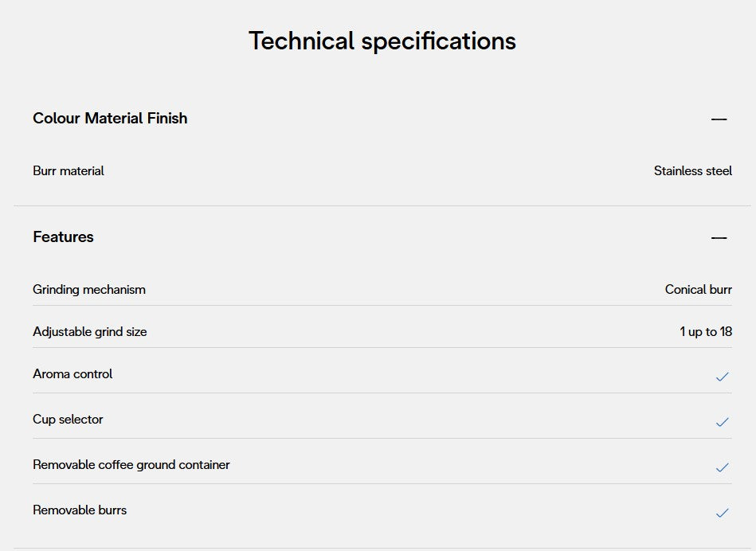The image size is (756, 551).
Task: Click the Technical specifications heading
Action: [x=382, y=41]
